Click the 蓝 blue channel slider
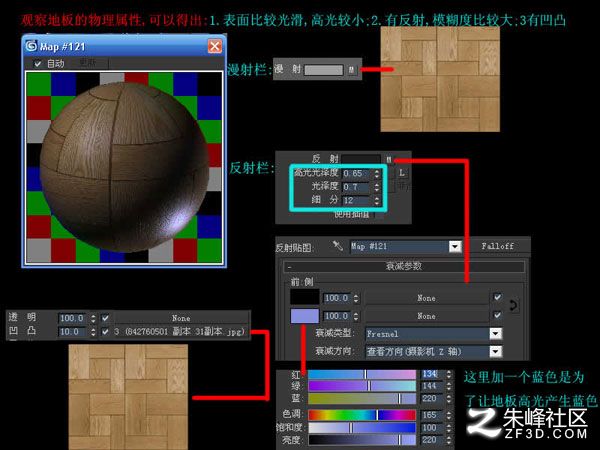Image resolution: width=600 pixels, height=450 pixels. (362, 399)
